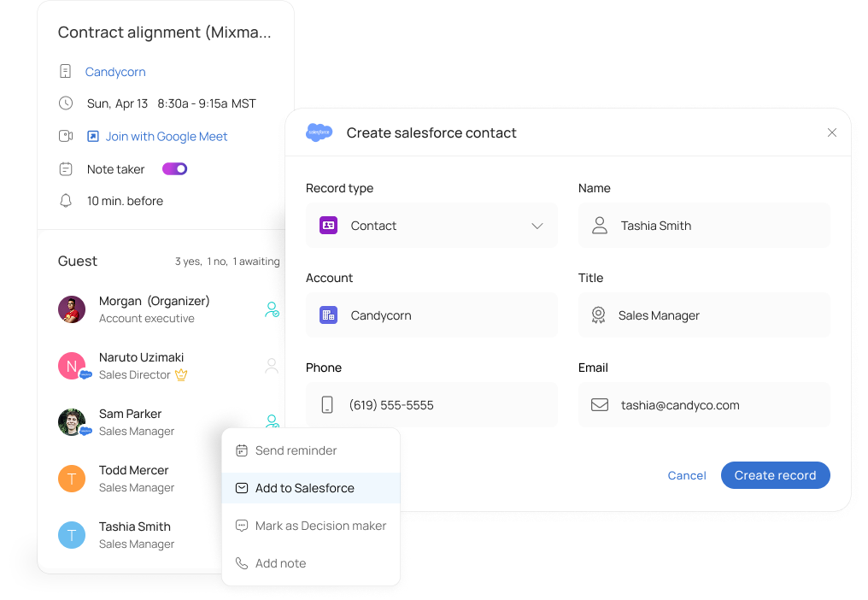Open the Record type dropdown
868x600 pixels.
tap(431, 226)
